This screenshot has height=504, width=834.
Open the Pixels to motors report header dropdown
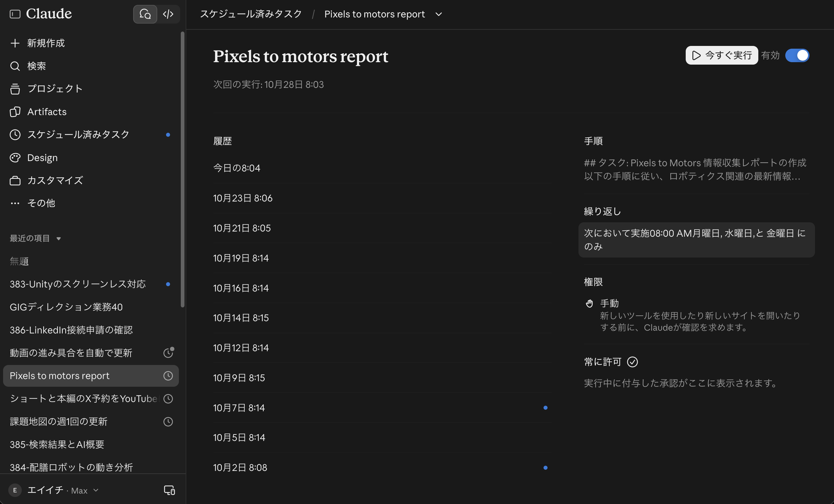point(439,14)
